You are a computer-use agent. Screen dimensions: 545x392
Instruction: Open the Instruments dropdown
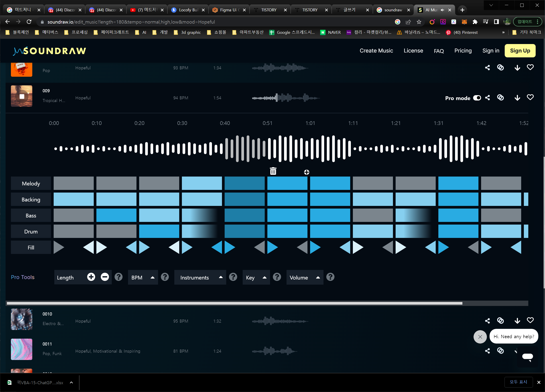[200, 277]
